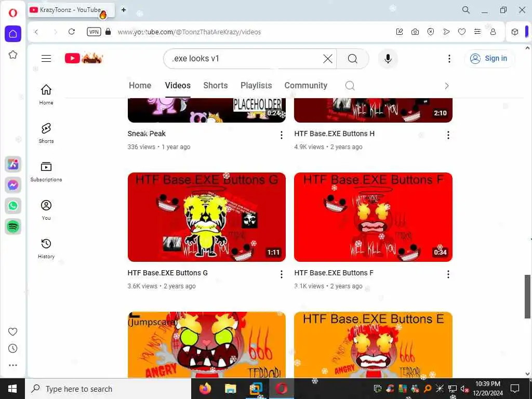The height and width of the screenshot is (399, 532).
Task: Open Spotify in the Opera sidebar
Action: pos(13,227)
